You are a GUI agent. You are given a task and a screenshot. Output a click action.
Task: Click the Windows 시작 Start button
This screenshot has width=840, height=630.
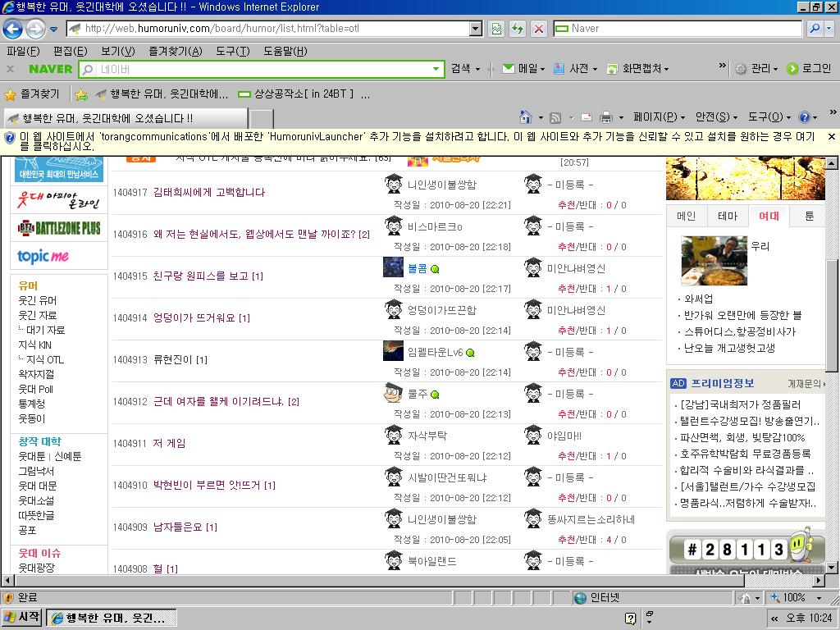tap(22, 618)
